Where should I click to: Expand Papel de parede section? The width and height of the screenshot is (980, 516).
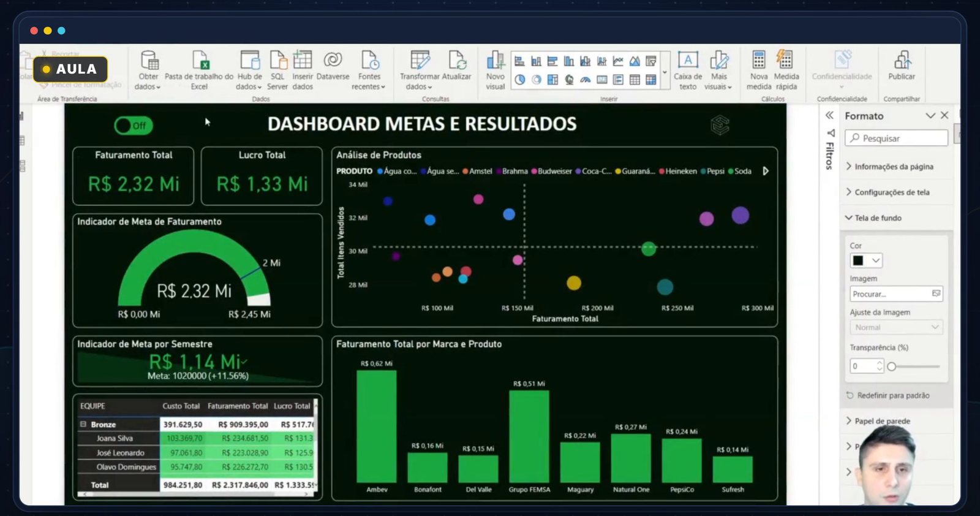tap(878, 421)
